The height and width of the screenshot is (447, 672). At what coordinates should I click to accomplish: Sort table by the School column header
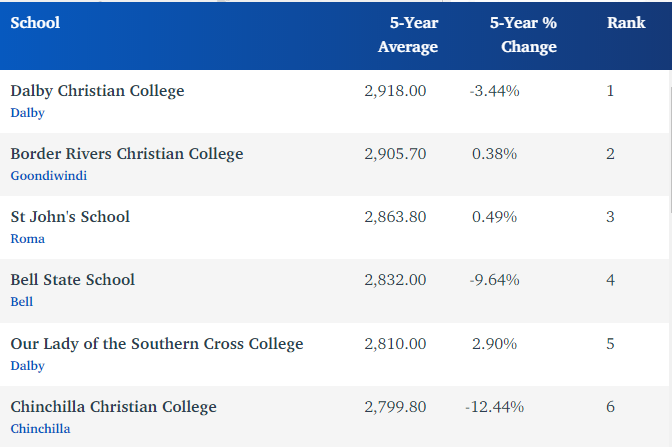pyautogui.click(x=35, y=23)
